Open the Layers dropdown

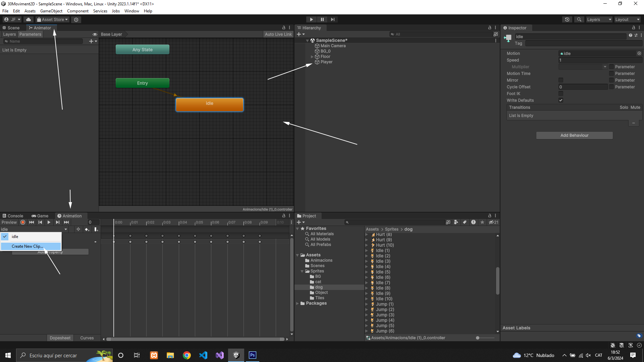click(599, 19)
